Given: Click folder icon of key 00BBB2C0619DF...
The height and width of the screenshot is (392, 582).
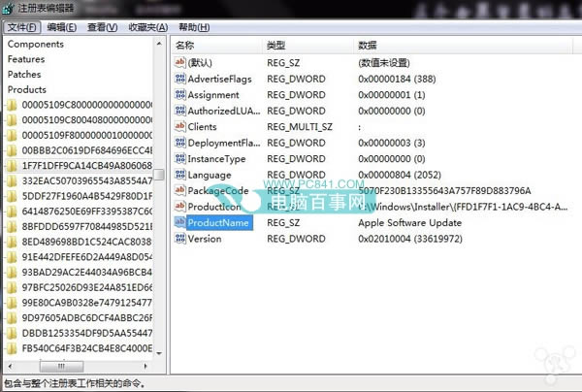Looking at the screenshot, I should coord(12,150).
